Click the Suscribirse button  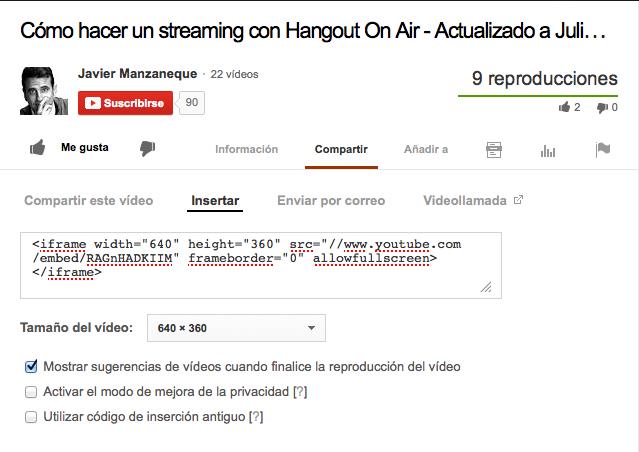[x=126, y=103]
